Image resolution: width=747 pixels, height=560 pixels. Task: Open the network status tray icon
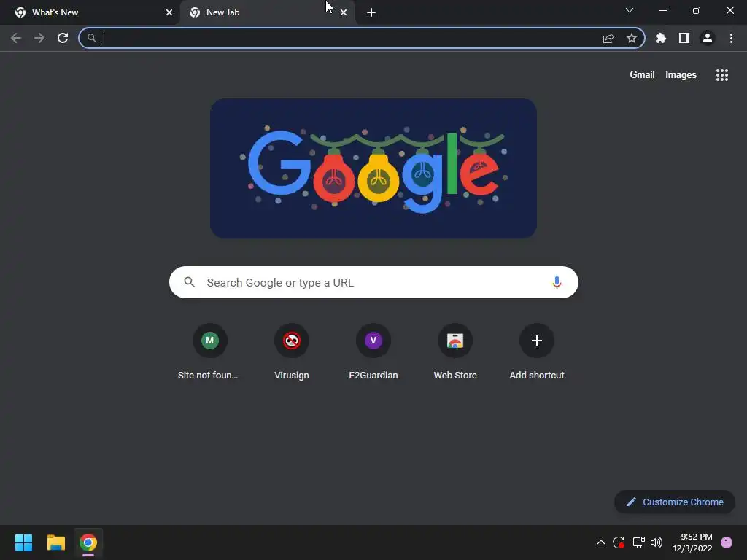click(x=638, y=542)
